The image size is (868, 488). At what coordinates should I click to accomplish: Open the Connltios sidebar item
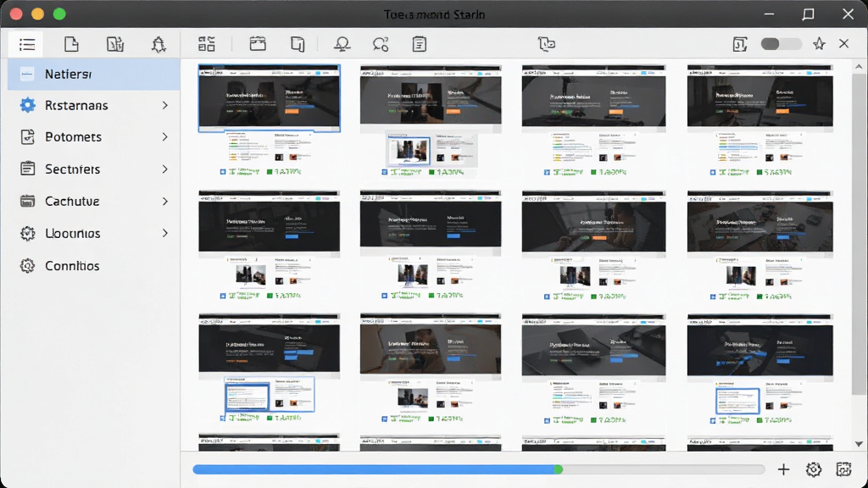tap(94, 265)
